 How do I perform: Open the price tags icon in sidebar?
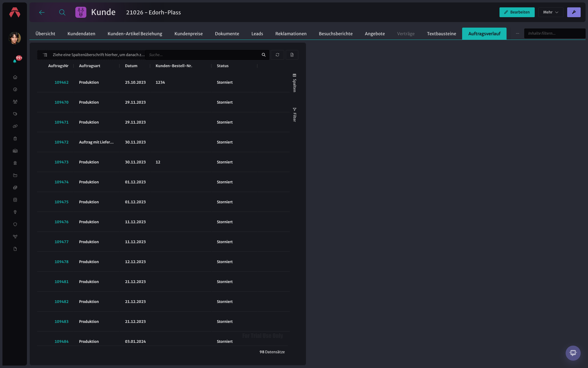[x=15, y=114]
